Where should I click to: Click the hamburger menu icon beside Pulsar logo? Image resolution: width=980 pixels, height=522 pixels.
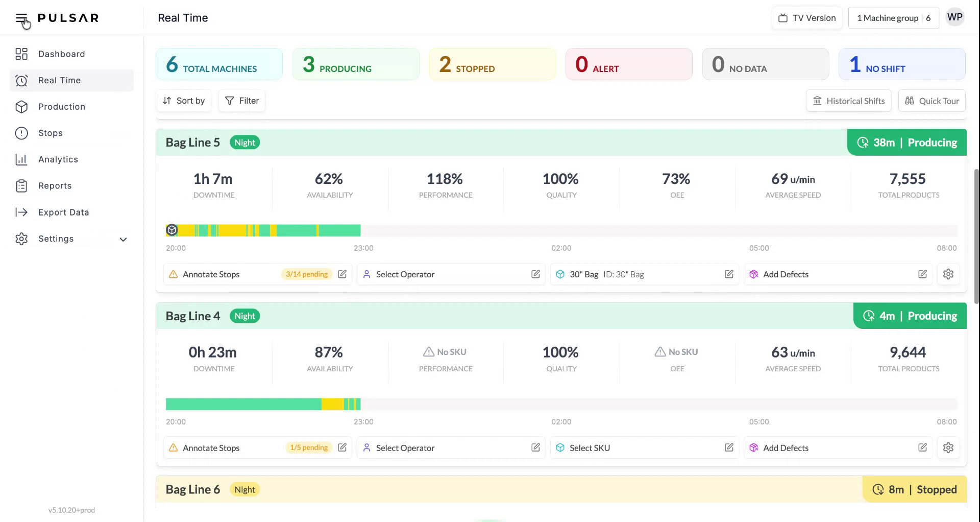21,19
